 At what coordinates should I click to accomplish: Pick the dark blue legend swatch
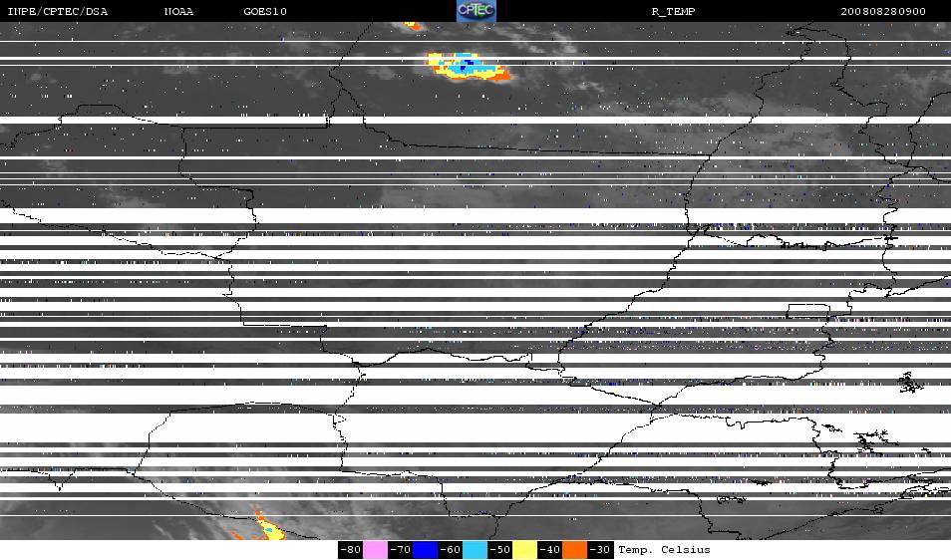pyautogui.click(x=426, y=550)
